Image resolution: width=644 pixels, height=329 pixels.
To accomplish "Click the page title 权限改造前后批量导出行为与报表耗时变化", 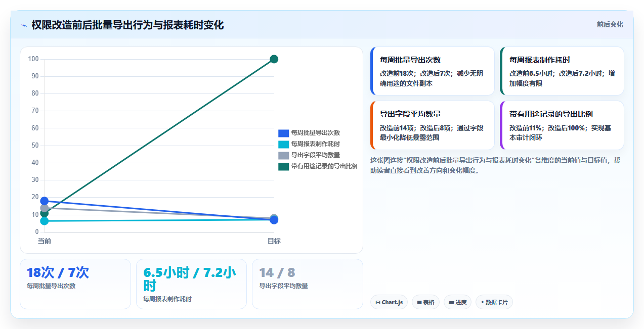I will click(127, 25).
